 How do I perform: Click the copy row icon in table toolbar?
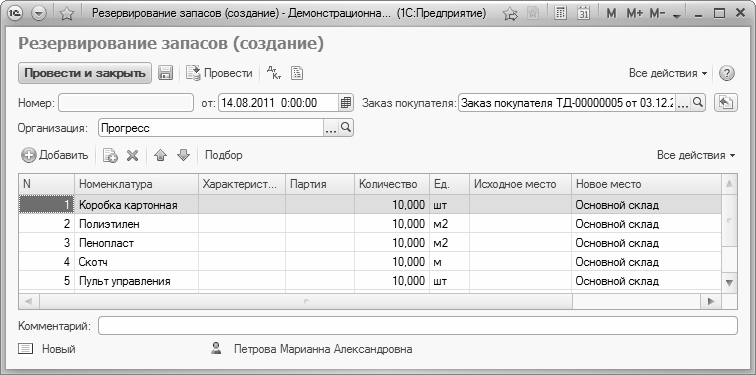(x=110, y=155)
